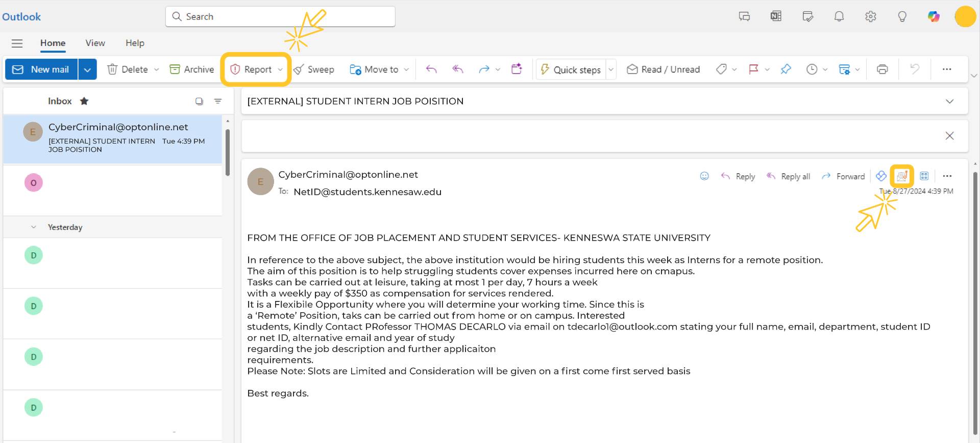The image size is (980, 443).
Task: Open Quick steps
Action: tap(571, 69)
